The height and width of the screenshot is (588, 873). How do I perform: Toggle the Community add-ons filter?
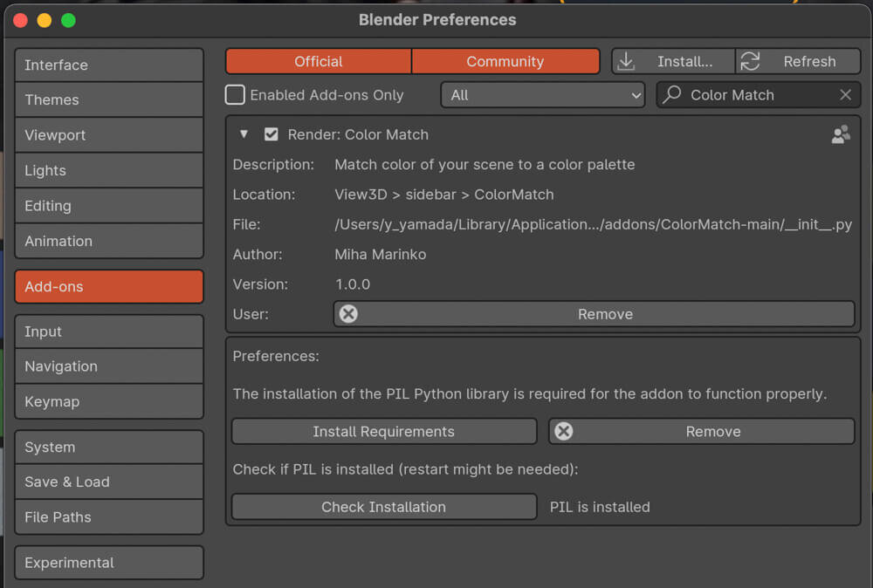pos(505,61)
